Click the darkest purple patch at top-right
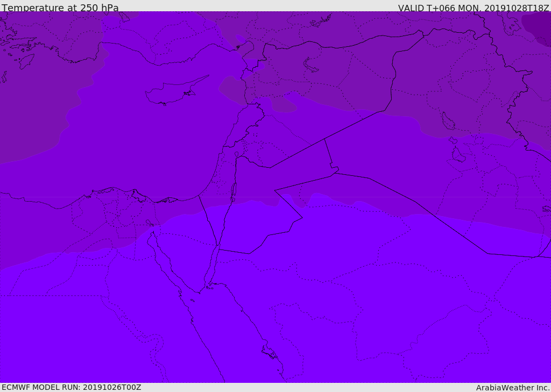 pyautogui.click(x=538, y=28)
